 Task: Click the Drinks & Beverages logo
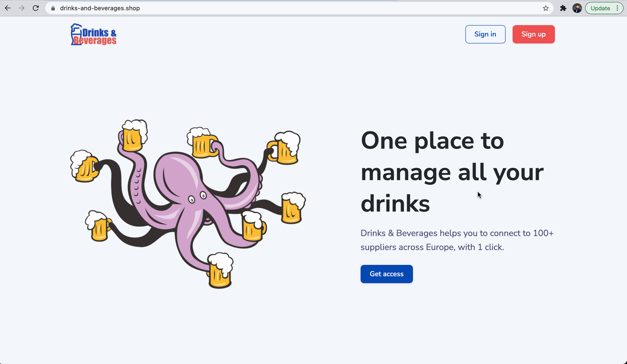tap(93, 35)
